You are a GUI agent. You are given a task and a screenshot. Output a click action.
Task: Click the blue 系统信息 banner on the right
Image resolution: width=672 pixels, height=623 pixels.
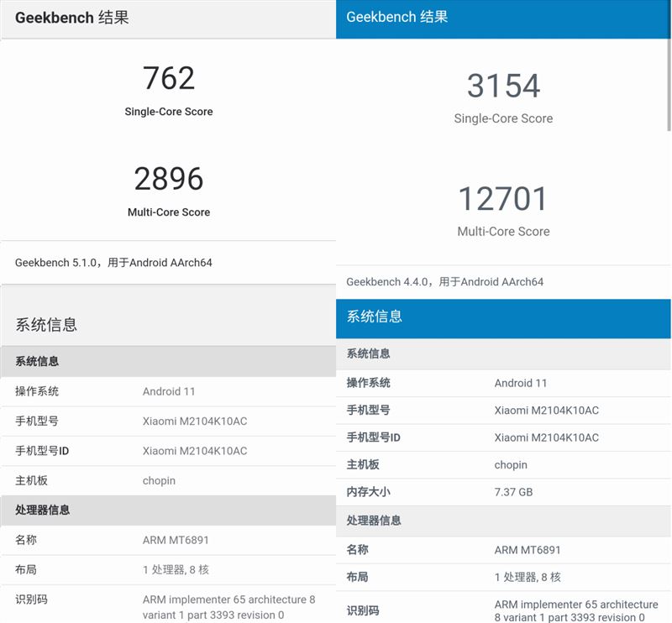tap(372, 317)
